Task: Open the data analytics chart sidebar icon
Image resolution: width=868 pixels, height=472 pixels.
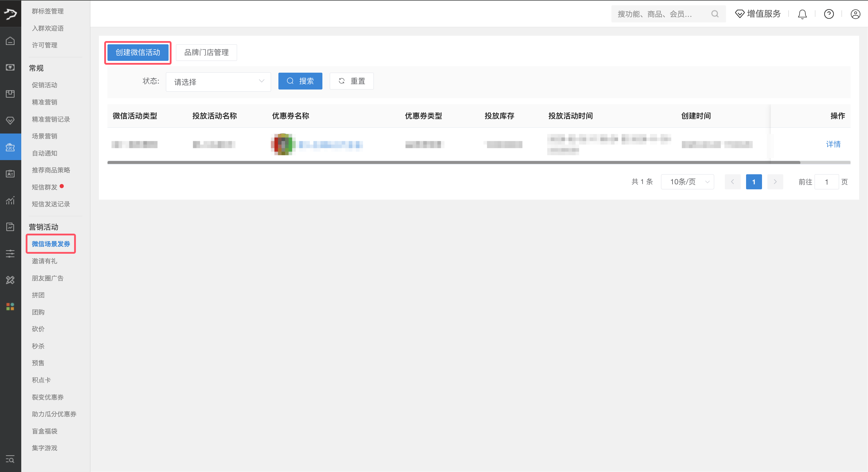Action: (x=10, y=200)
